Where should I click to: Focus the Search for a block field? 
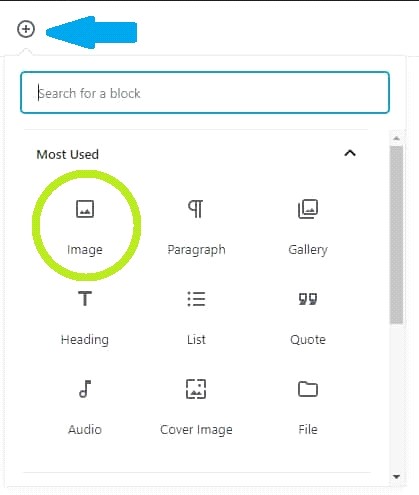(205, 93)
